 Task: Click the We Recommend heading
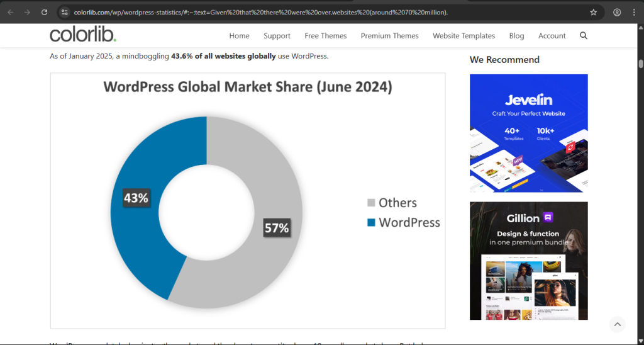[504, 60]
